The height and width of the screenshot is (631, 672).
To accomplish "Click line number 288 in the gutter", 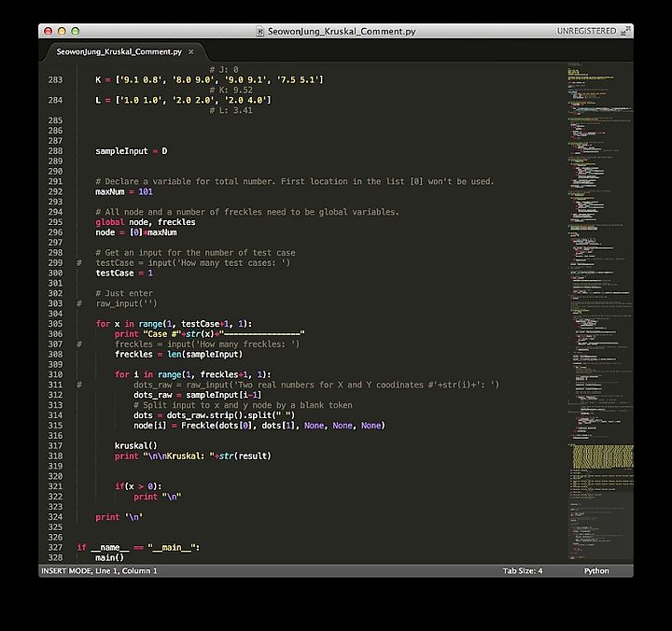I will coord(55,151).
